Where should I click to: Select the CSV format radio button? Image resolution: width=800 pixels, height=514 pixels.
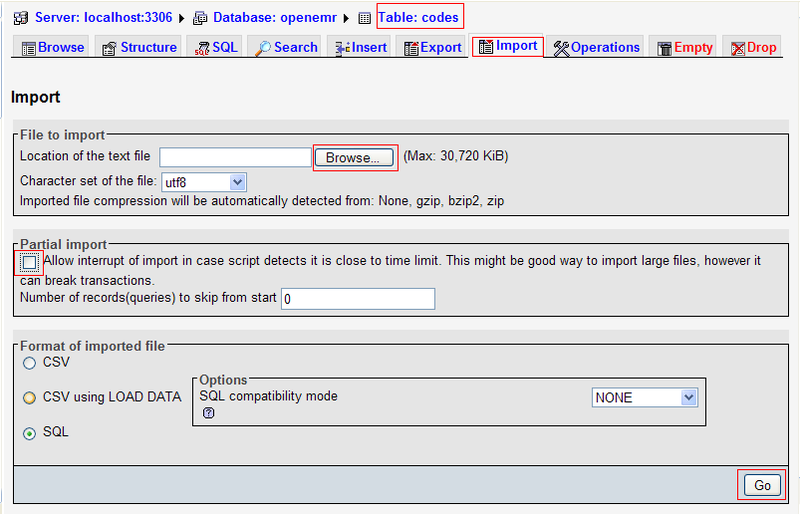(x=29, y=362)
